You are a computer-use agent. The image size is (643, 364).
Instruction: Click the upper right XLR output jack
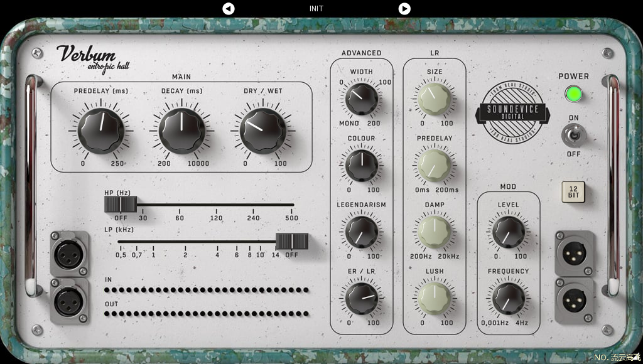pos(574,254)
